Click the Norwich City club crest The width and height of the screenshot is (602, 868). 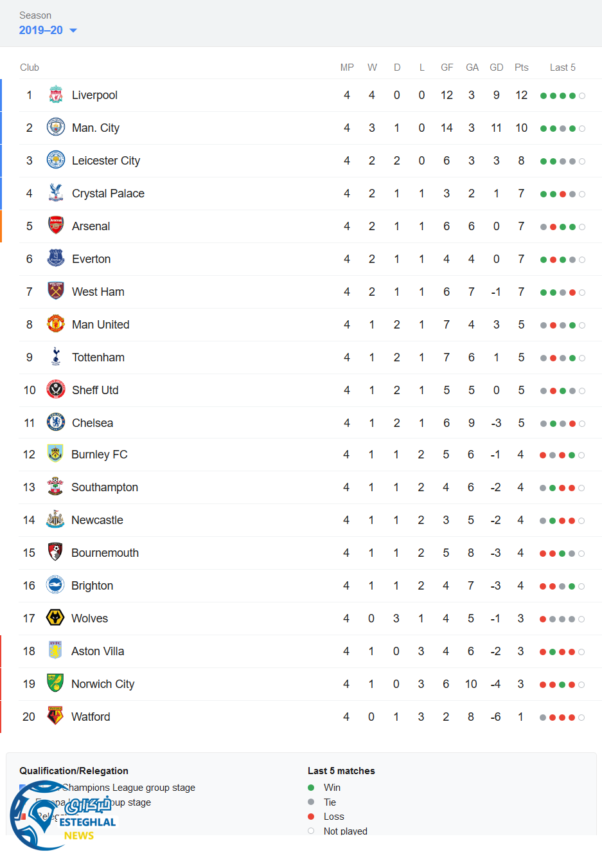tap(55, 683)
